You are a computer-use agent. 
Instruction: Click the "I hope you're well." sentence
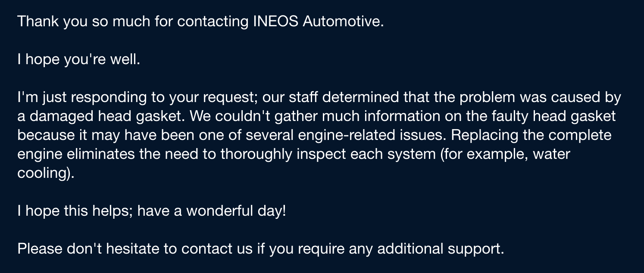79,60
